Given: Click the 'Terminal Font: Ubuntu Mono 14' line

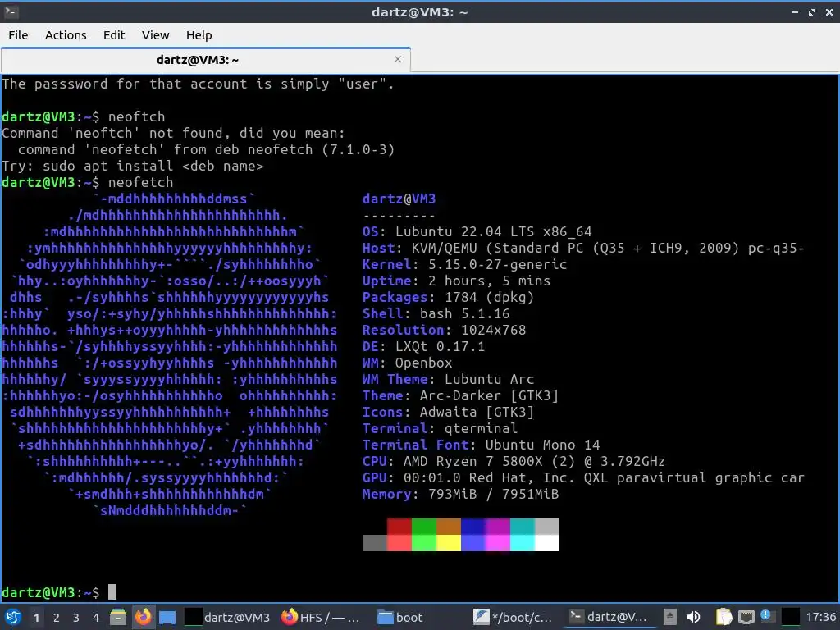Looking at the screenshot, I should [481, 445].
